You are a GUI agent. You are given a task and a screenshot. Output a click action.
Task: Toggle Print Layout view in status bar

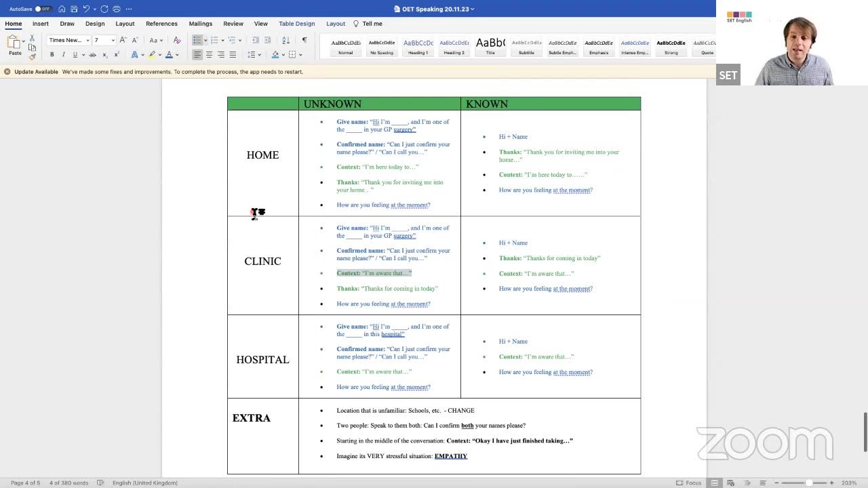coord(714,483)
